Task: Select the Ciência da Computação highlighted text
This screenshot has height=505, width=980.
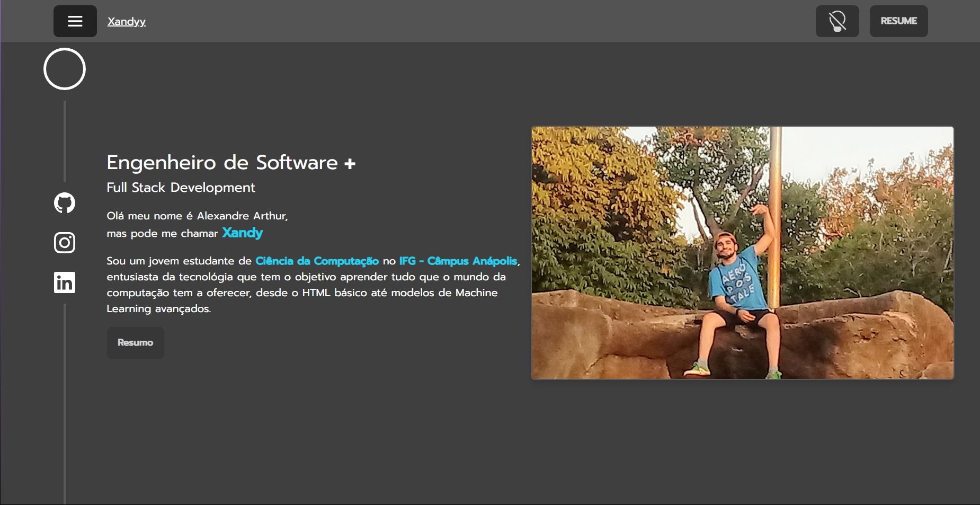Action: (x=317, y=261)
